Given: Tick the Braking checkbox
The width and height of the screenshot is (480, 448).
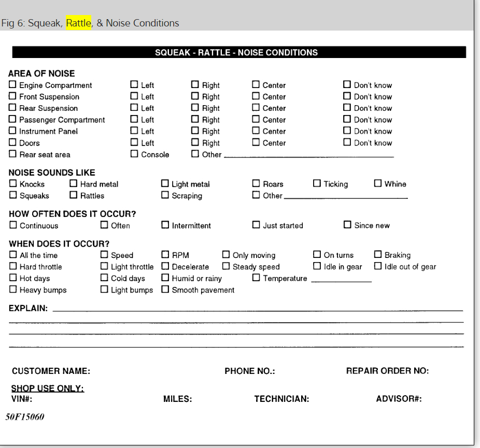Looking at the screenshot, I should pyautogui.click(x=378, y=255).
